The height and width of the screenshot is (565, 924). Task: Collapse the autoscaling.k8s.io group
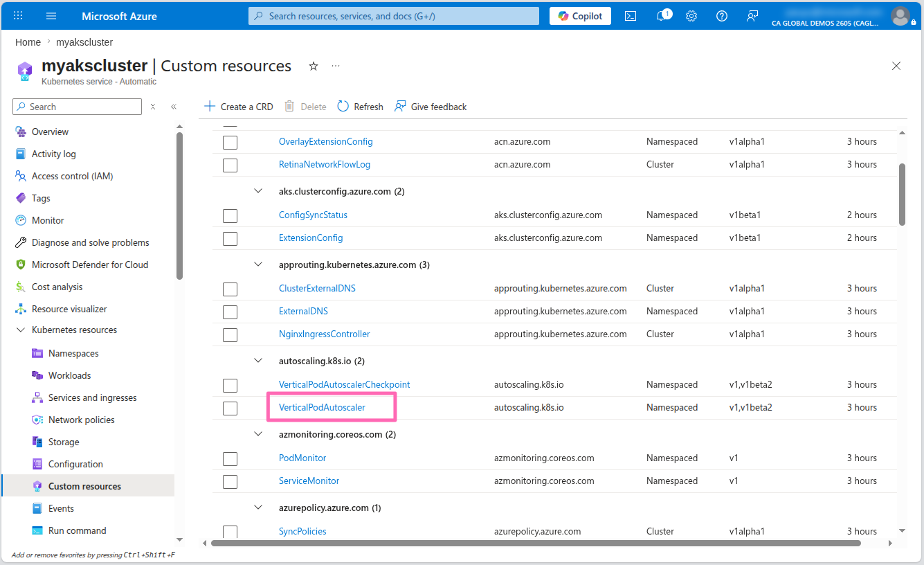click(x=259, y=360)
